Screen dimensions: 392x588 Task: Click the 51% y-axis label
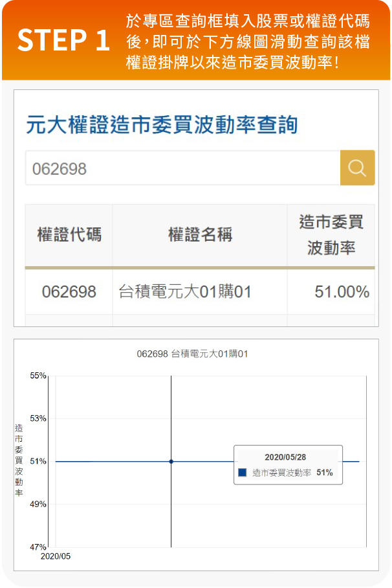click(x=38, y=461)
